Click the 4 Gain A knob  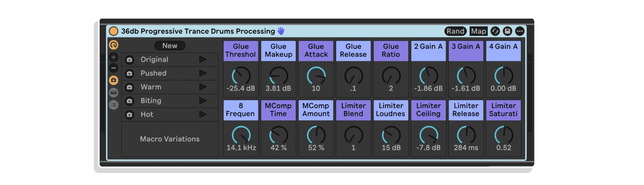click(504, 76)
